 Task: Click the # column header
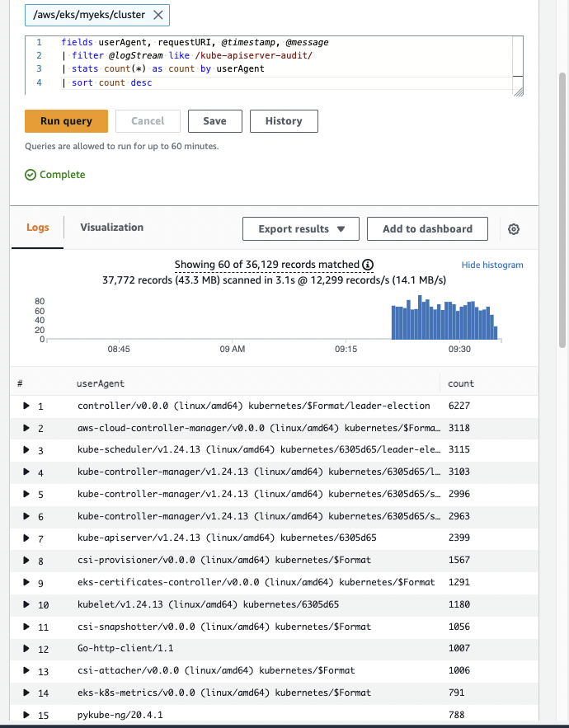click(x=20, y=384)
